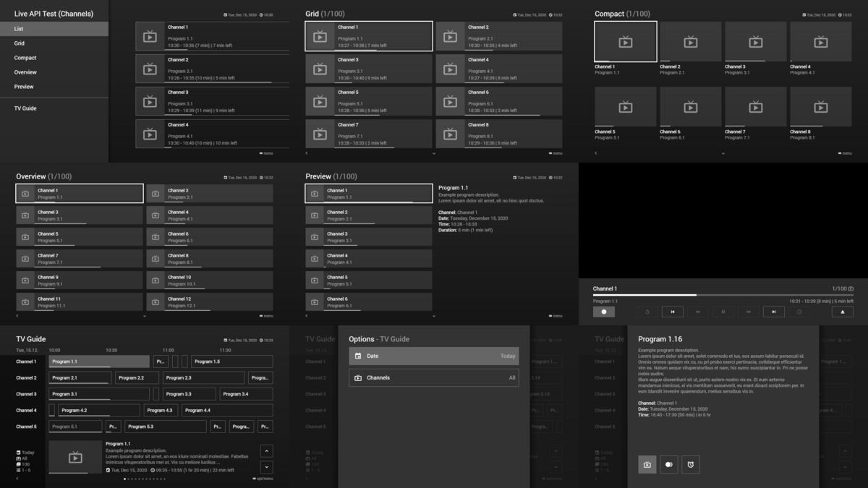Screen dimensions: 868x488
Task: Select Grid in the left menu
Action: [20, 43]
